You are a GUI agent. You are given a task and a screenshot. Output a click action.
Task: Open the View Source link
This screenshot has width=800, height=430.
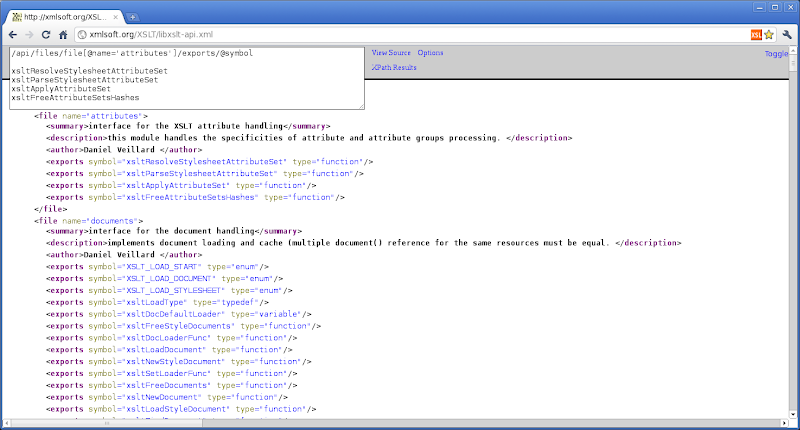point(391,53)
